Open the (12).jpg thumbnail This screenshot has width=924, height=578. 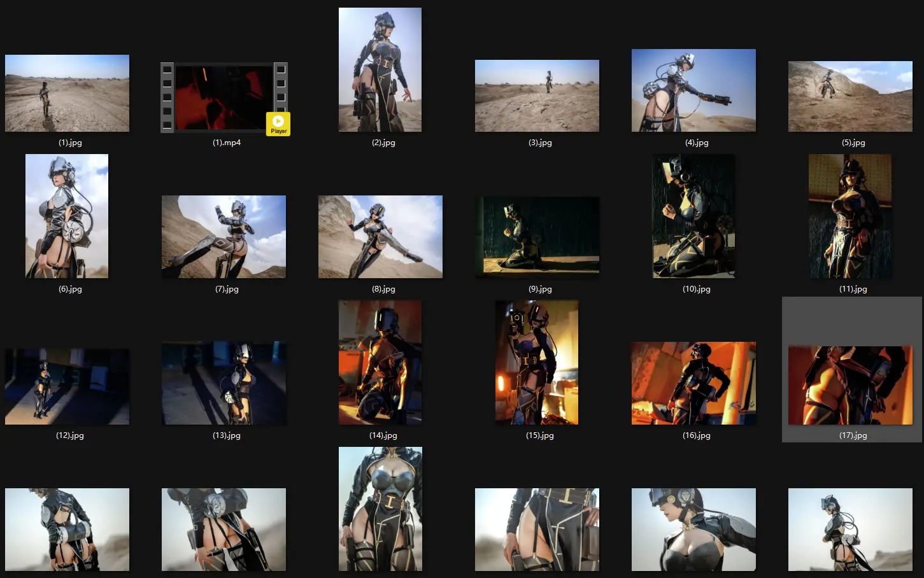pos(67,386)
